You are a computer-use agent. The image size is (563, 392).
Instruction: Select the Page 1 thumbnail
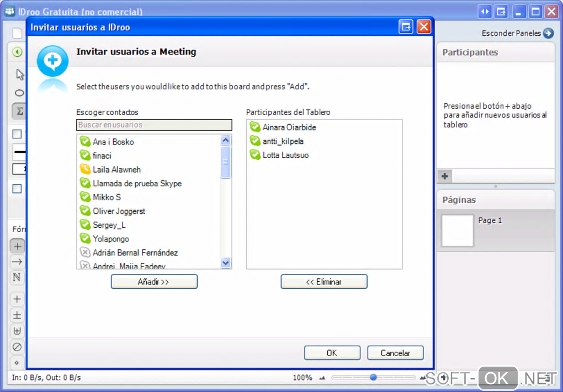(458, 230)
